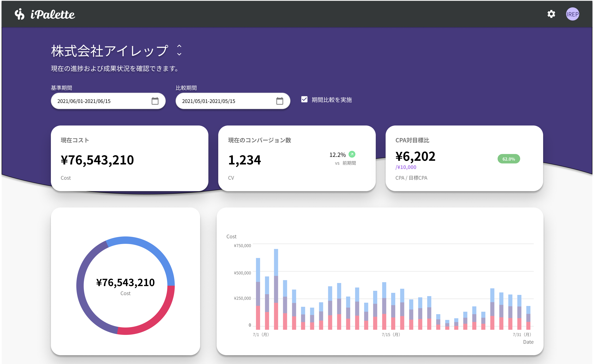Uncheck 期間比較を実施 checkbox
The height and width of the screenshot is (364, 594).
(x=304, y=99)
